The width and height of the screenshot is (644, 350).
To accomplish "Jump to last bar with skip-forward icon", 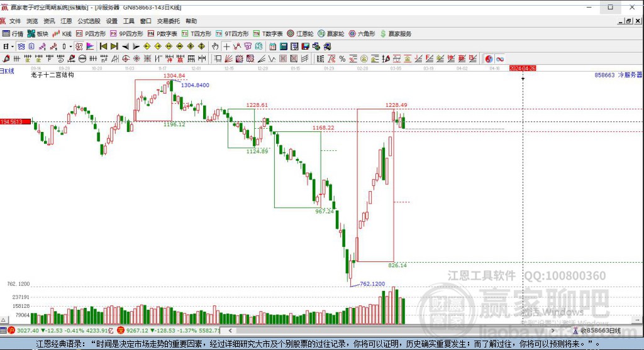I will (x=114, y=46).
